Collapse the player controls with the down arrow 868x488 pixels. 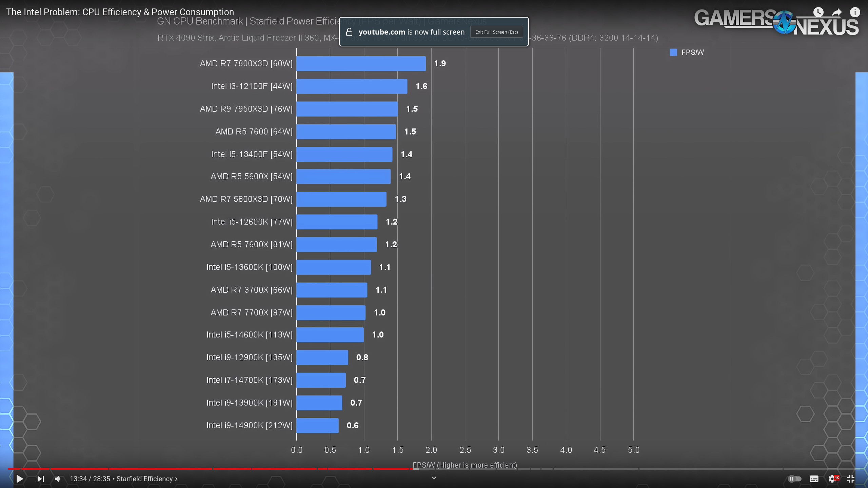[x=434, y=478]
